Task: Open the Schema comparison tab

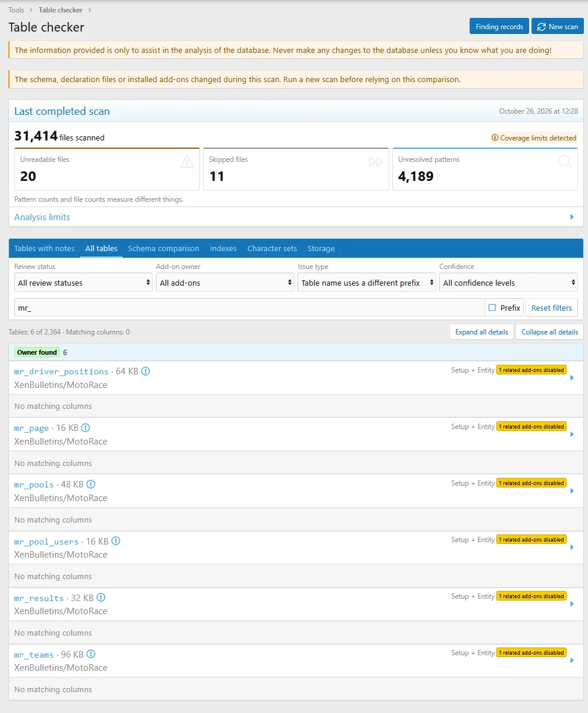Action: coord(164,248)
